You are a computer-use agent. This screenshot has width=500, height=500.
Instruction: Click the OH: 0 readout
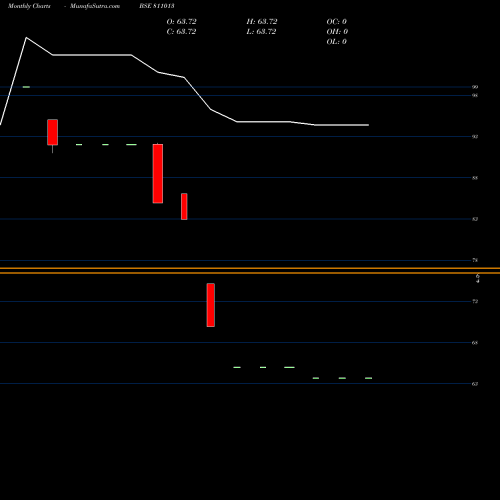337,32
